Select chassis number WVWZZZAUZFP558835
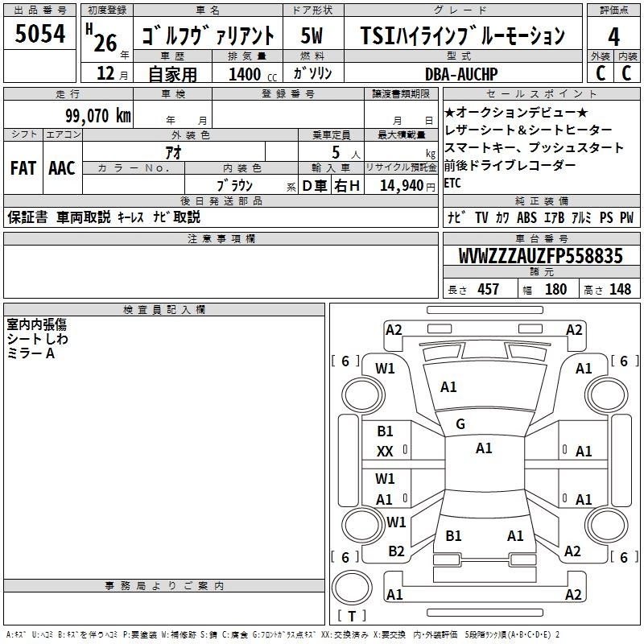Viewport: 644px width, 644px height. 540,257
